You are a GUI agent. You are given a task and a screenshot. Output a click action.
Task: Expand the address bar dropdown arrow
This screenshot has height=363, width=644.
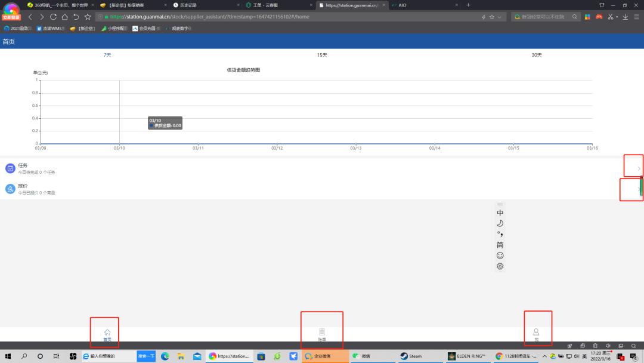[500, 17]
